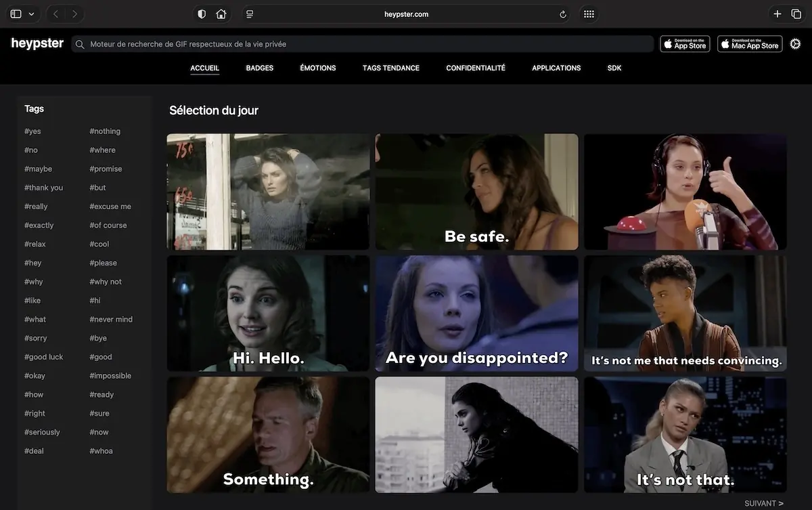This screenshot has width=812, height=510.
Task: Show tab overview icon
Action: (796, 14)
